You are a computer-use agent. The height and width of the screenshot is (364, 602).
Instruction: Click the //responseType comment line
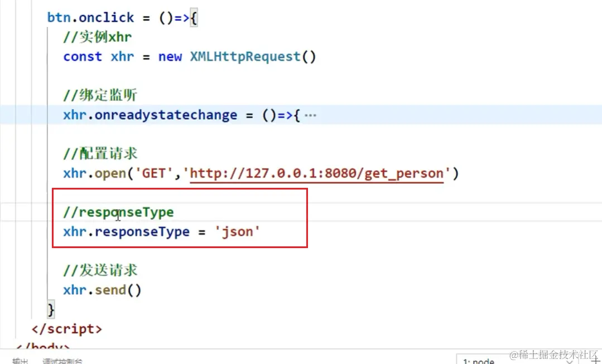119,212
